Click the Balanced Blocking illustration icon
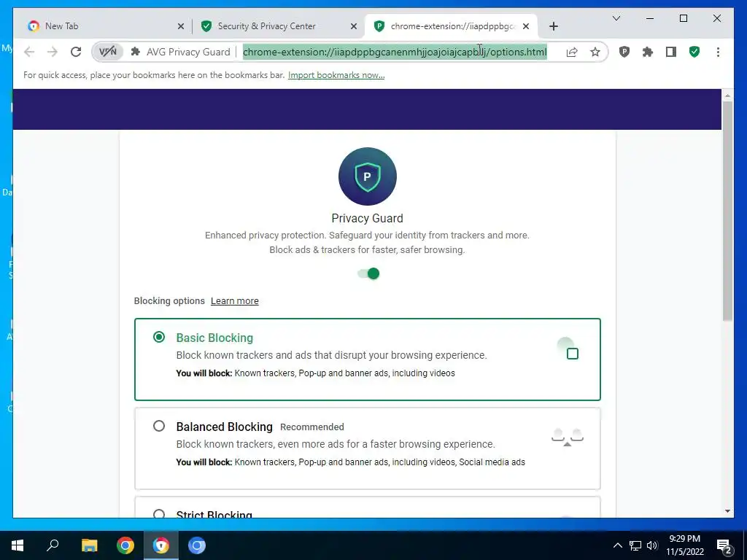747x560 pixels. (x=568, y=437)
